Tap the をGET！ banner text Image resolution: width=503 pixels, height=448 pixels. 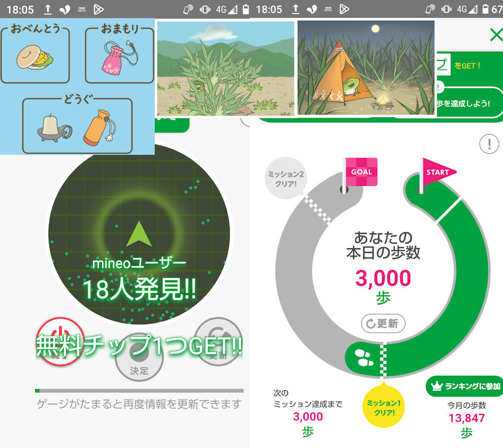(x=467, y=66)
